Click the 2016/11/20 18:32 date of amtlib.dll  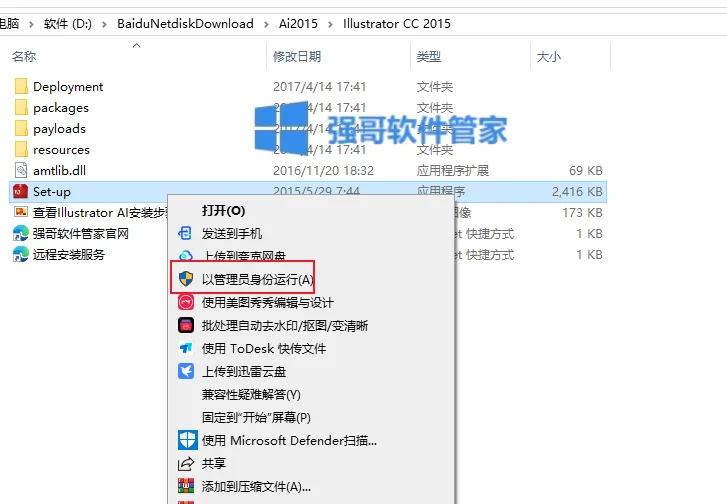tap(324, 171)
